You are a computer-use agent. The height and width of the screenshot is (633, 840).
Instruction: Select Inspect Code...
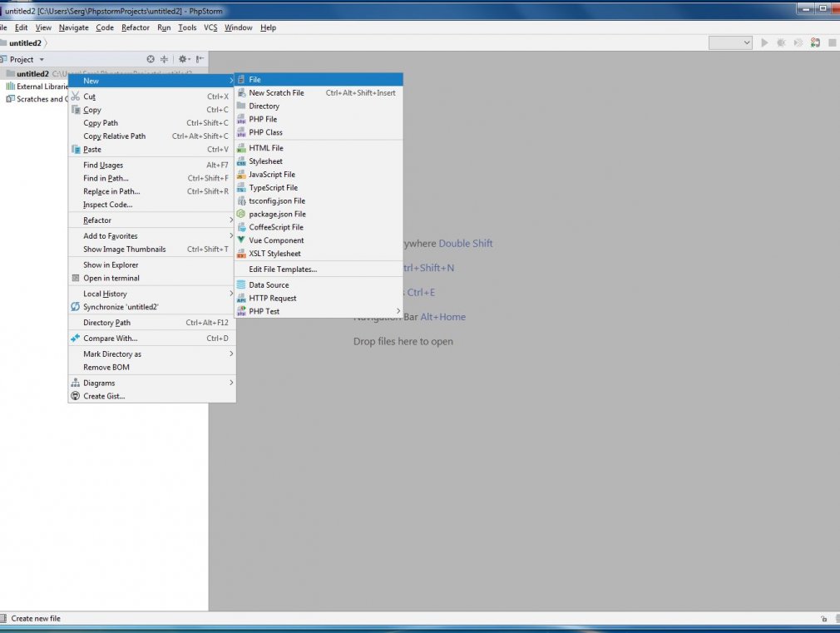point(152,205)
